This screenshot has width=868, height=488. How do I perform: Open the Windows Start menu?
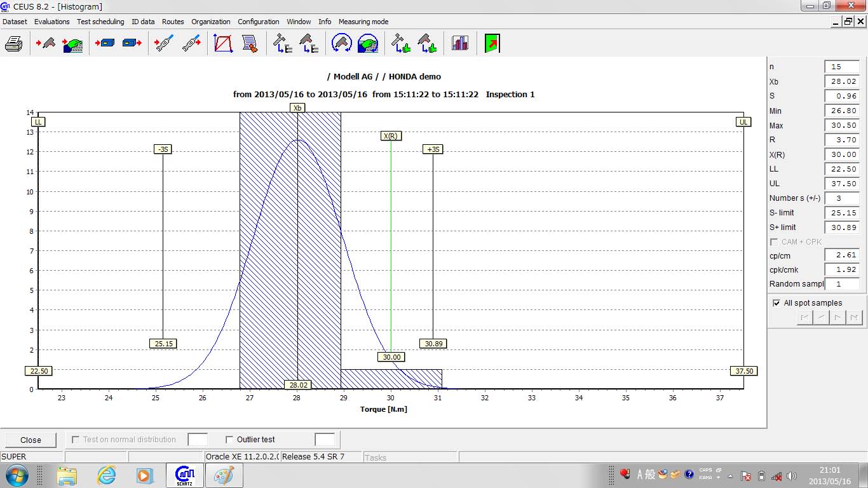pyautogui.click(x=16, y=475)
